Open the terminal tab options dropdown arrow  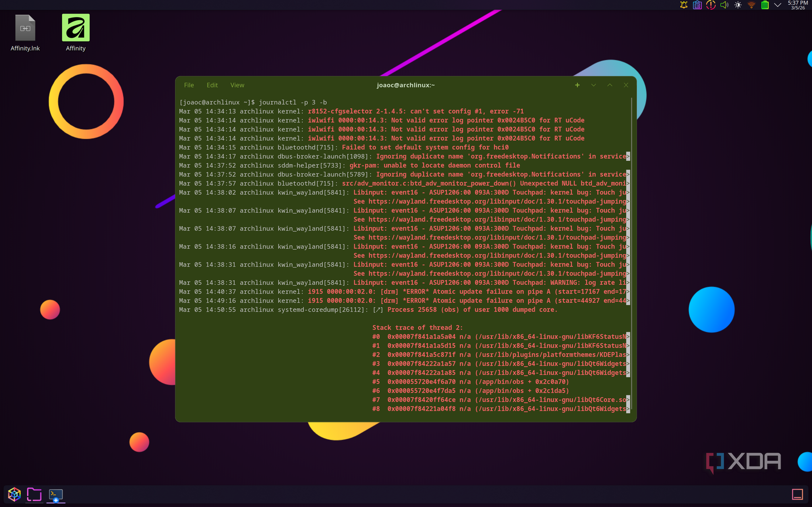pos(593,85)
